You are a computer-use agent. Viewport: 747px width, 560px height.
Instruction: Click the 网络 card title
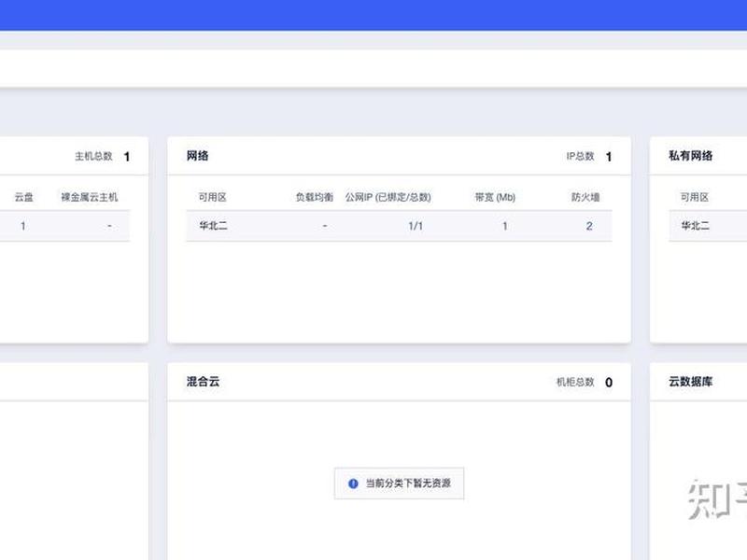[197, 156]
